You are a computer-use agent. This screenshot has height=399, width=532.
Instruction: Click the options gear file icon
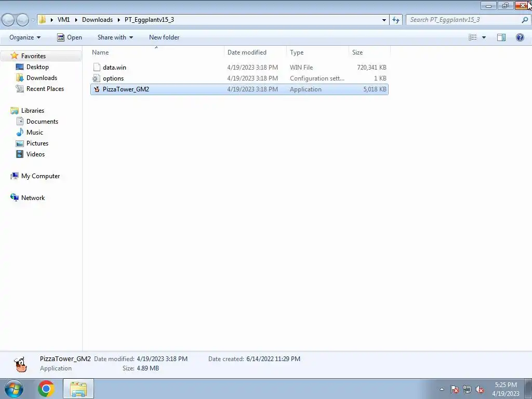coord(96,78)
